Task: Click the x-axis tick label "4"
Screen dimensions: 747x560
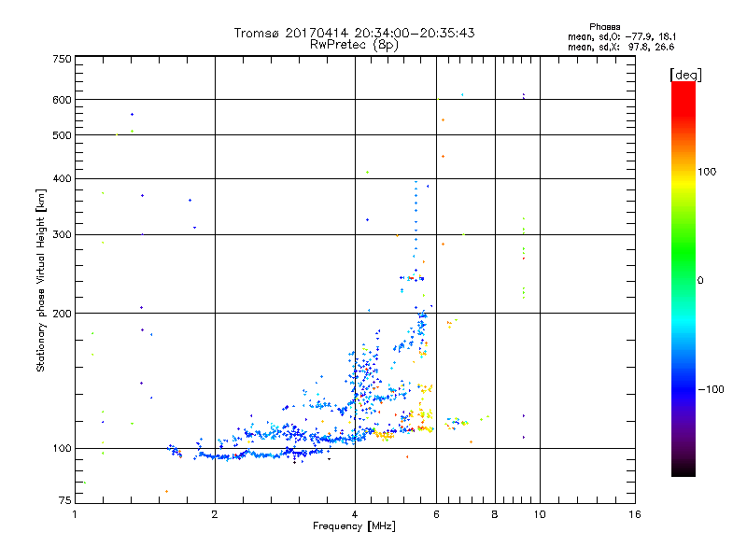Action: 355,514
